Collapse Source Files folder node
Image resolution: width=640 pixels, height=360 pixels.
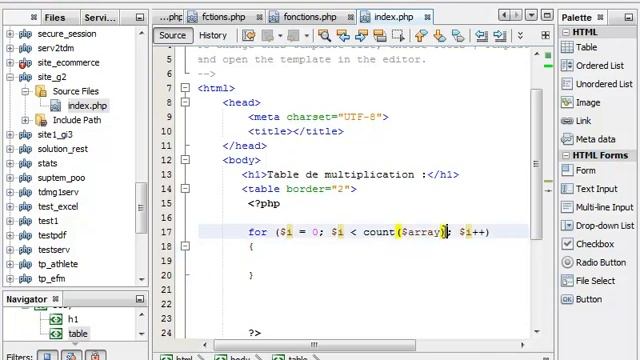click(25, 91)
